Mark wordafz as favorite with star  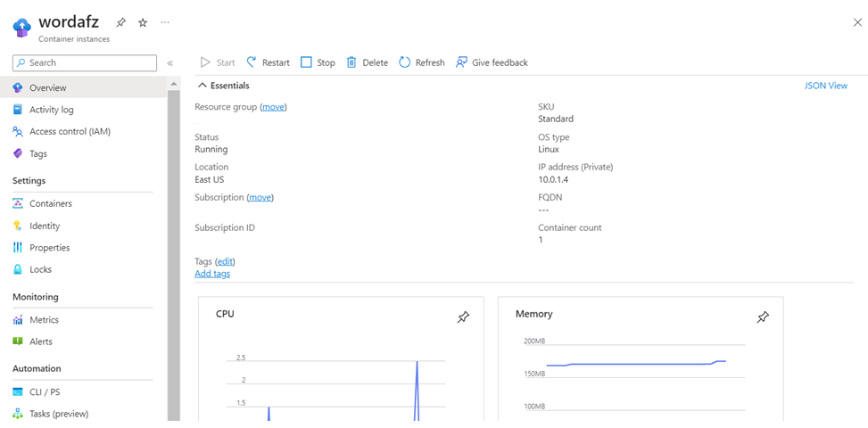143,22
